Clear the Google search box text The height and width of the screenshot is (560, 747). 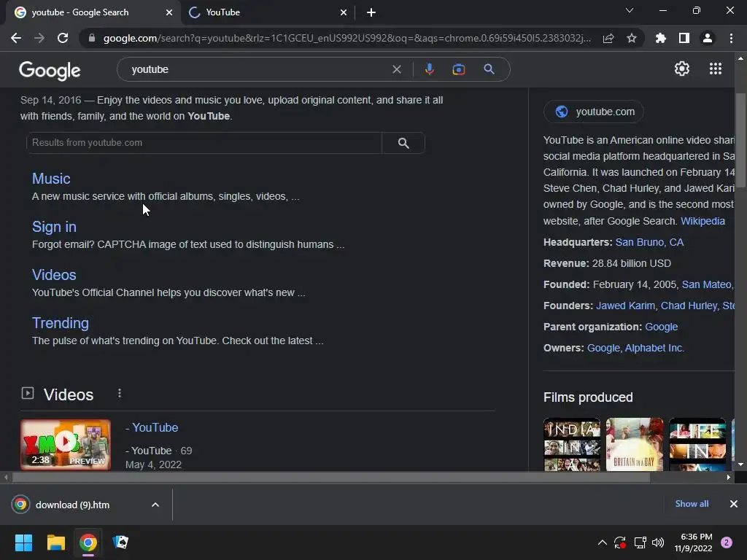tap(396, 69)
